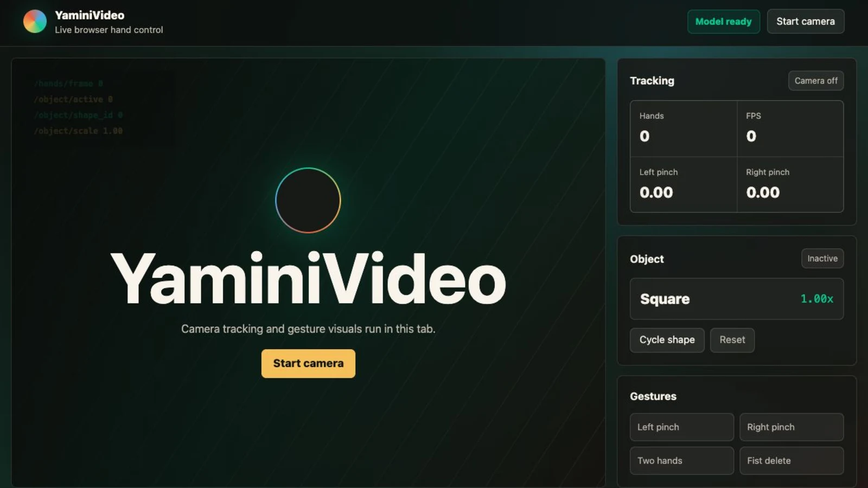Start camera from the top header
This screenshot has width=868, height=488.
[805, 22]
